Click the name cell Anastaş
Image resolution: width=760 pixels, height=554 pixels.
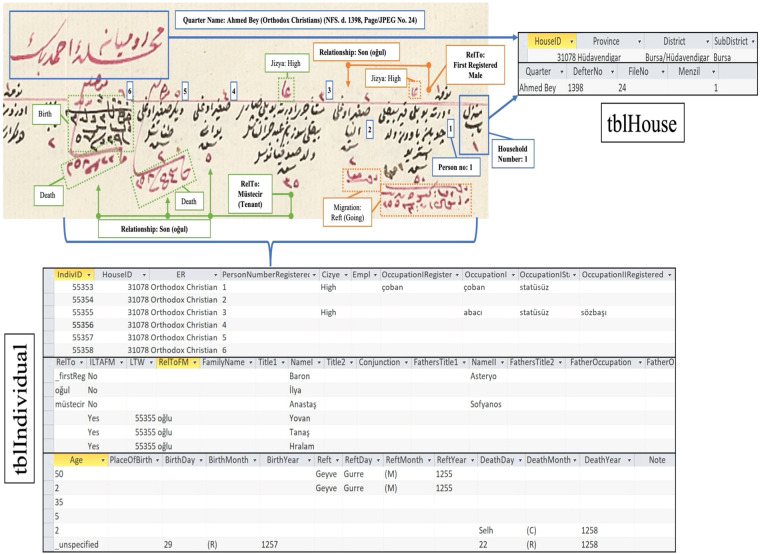coord(303,404)
